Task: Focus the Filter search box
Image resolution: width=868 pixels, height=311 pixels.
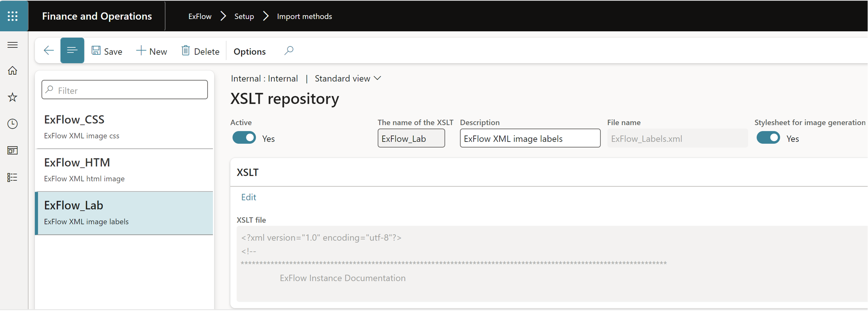Action: (x=125, y=90)
